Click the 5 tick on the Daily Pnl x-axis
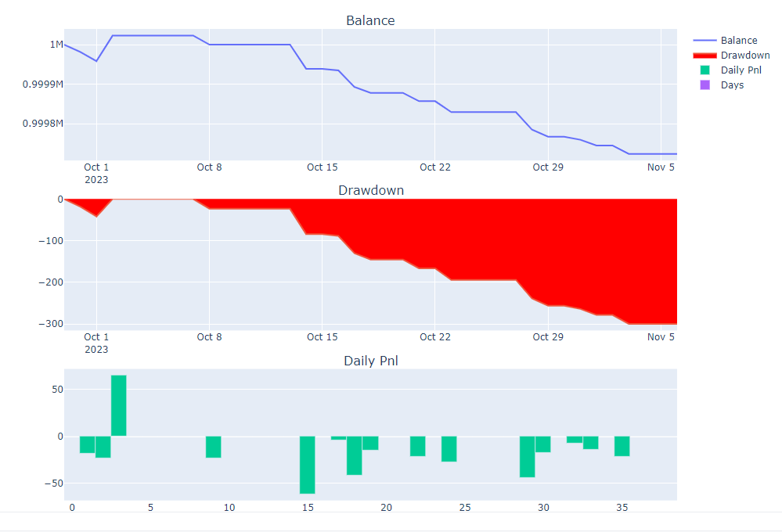This screenshot has height=532, width=782. tap(150, 508)
